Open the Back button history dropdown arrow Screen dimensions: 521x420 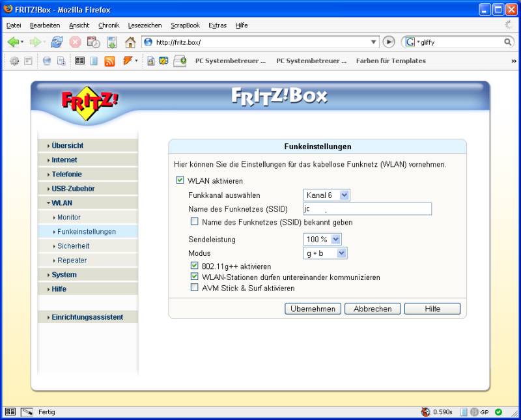pos(22,42)
